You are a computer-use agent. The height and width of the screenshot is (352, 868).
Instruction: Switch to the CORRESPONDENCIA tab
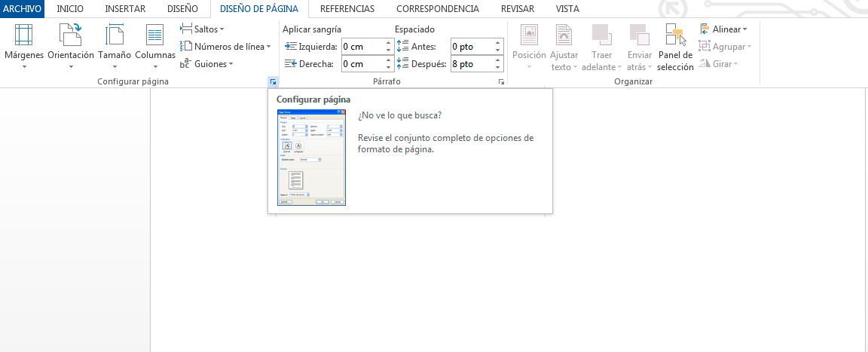[438, 9]
